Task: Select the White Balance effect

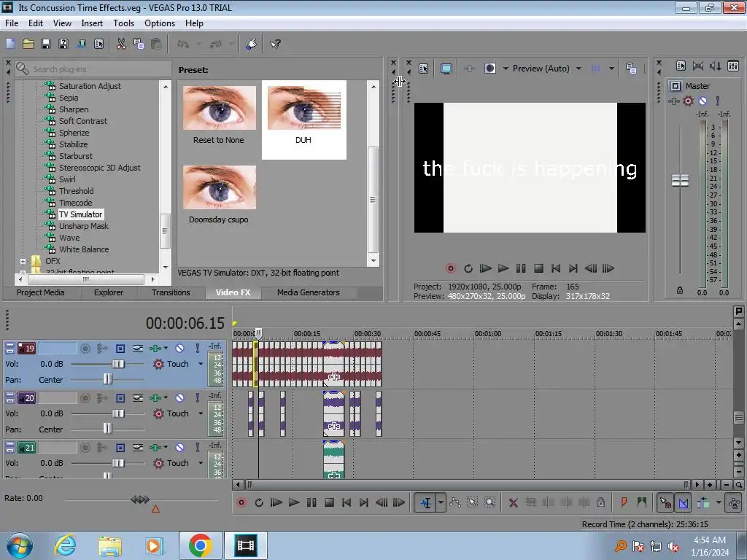Action: click(x=84, y=249)
